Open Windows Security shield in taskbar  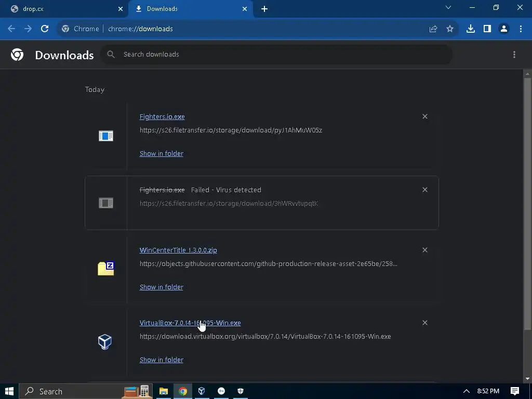240,391
